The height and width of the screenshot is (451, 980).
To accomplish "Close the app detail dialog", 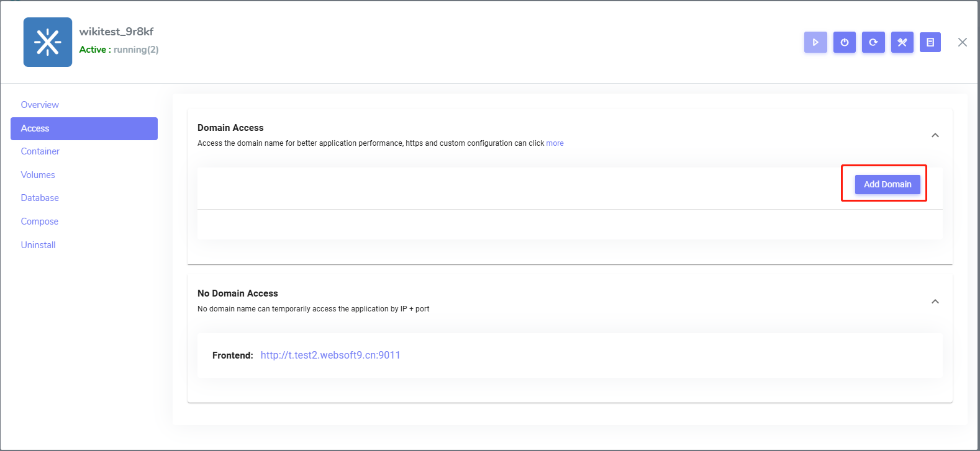I will [x=962, y=42].
